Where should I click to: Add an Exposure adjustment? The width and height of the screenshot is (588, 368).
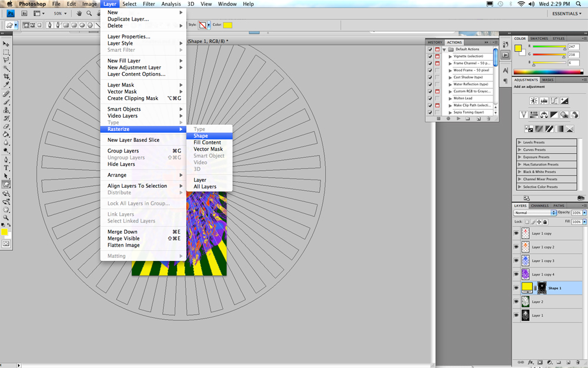[564, 101]
